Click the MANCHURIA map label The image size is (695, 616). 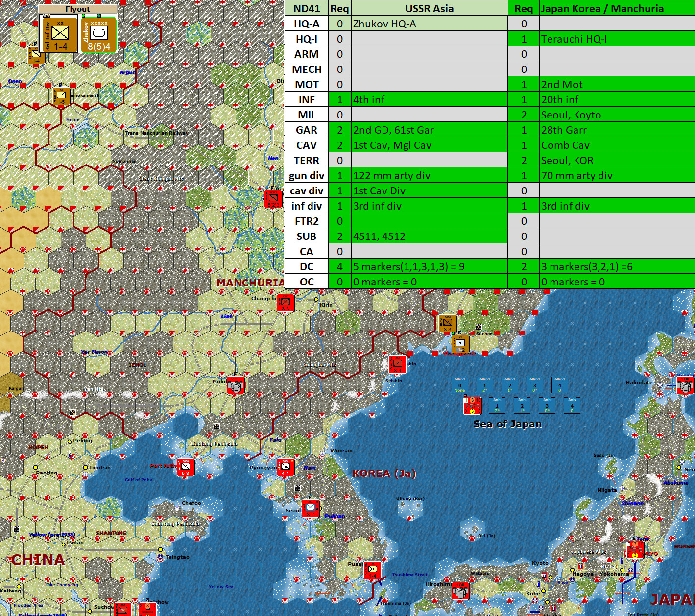pyautogui.click(x=251, y=283)
